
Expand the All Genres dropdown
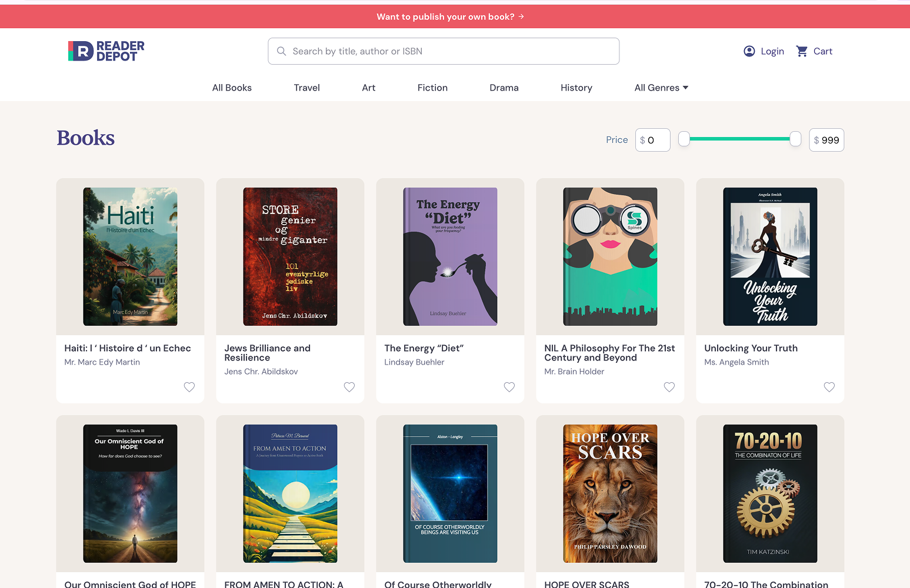(661, 88)
